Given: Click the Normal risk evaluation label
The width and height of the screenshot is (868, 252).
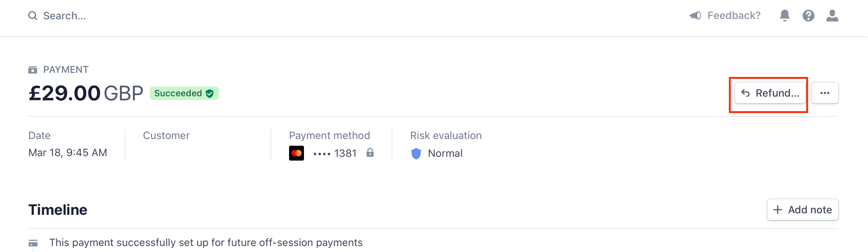Looking at the screenshot, I should coord(445,153).
